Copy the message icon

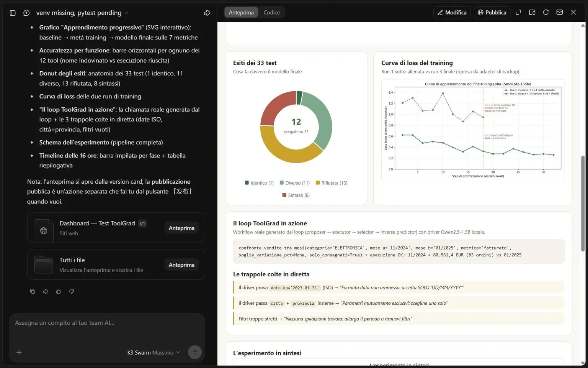coord(33,291)
